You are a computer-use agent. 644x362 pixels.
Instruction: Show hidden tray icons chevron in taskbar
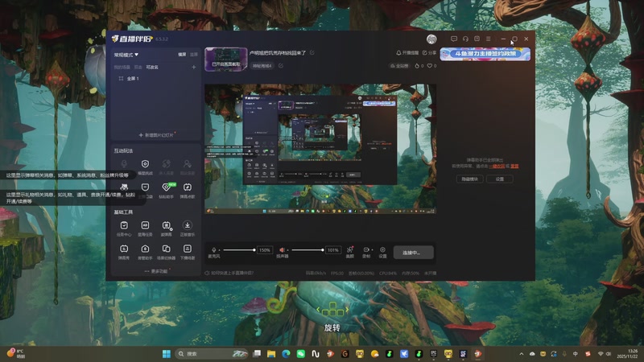click(x=521, y=354)
